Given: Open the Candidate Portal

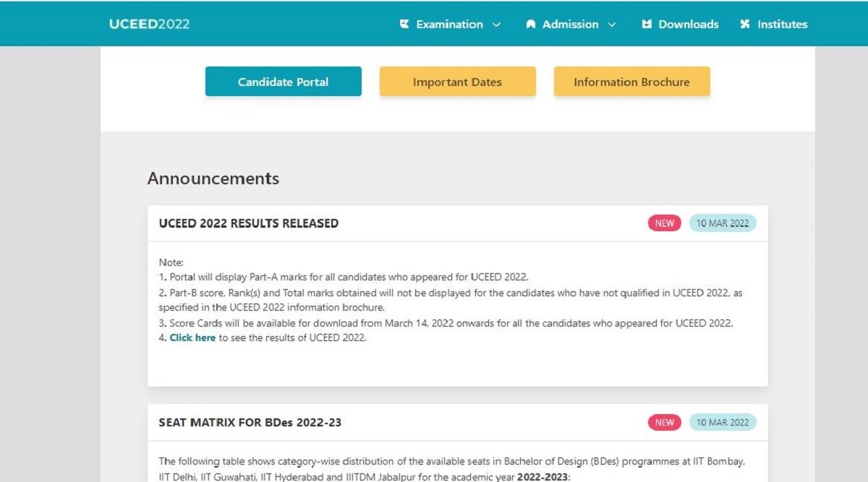Looking at the screenshot, I should coord(283,82).
